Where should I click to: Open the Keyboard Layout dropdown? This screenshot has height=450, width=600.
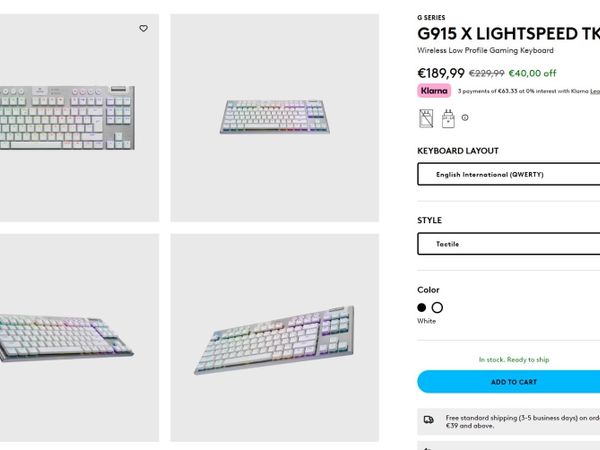(x=508, y=175)
